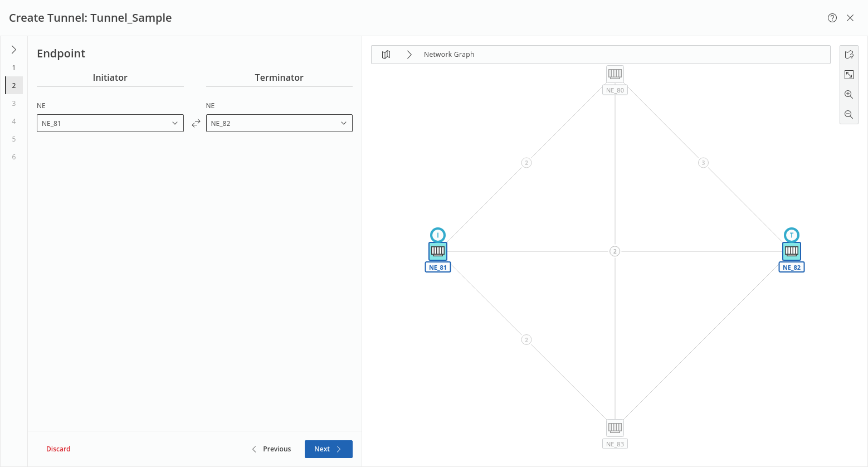Click the NE_81 initiator node icon
Image resolution: width=868 pixels, height=467 pixels.
coord(438,251)
